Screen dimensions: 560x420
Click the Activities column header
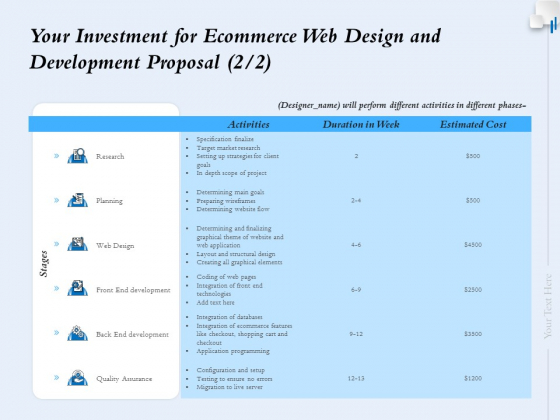(x=248, y=124)
